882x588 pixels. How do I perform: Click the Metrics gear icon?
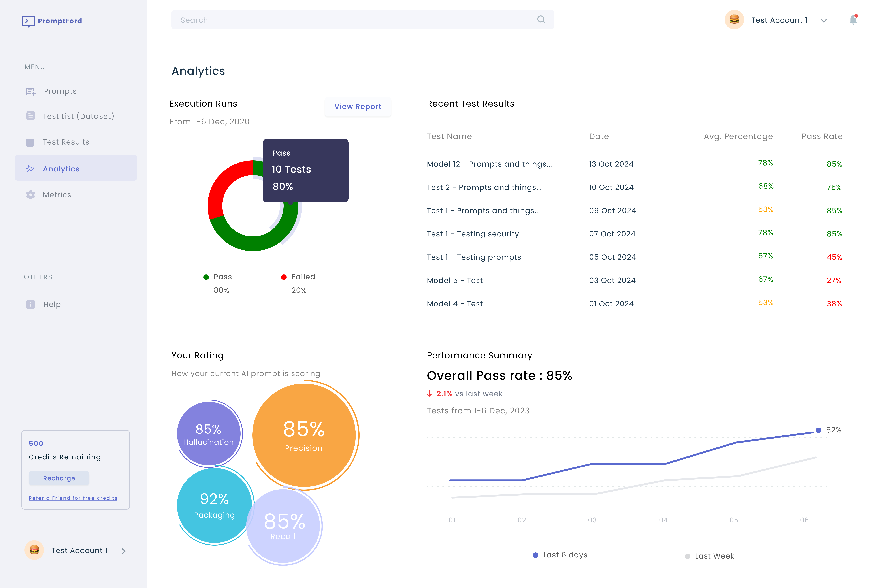(x=31, y=195)
